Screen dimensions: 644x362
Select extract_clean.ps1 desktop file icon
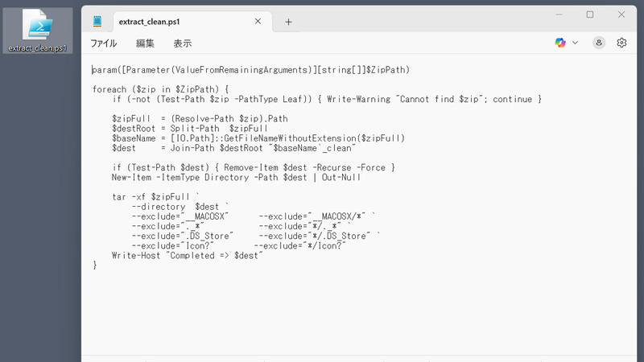point(38,31)
